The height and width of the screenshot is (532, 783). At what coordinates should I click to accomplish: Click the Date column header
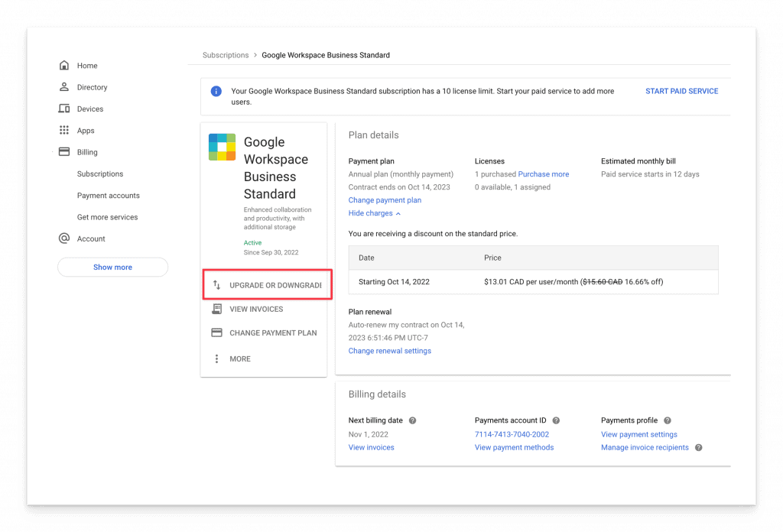coord(366,258)
